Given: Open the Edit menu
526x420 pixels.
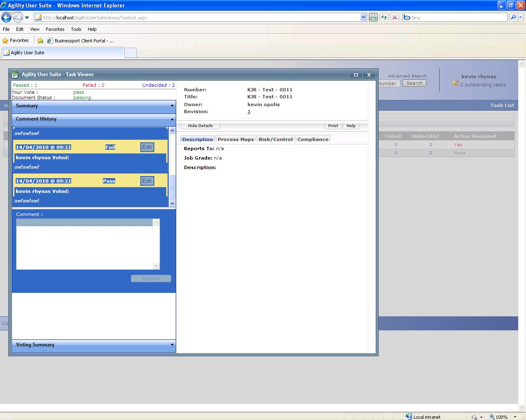Looking at the screenshot, I should (x=20, y=29).
